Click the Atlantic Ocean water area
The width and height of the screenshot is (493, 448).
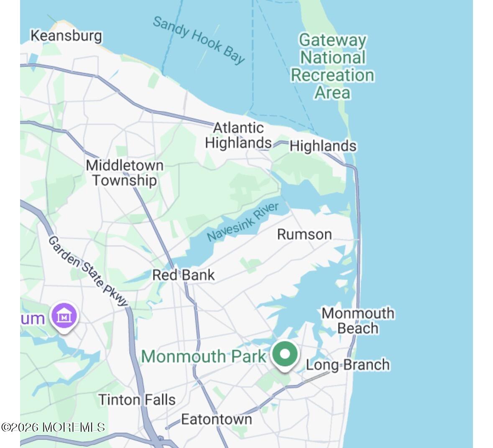tap(418, 220)
